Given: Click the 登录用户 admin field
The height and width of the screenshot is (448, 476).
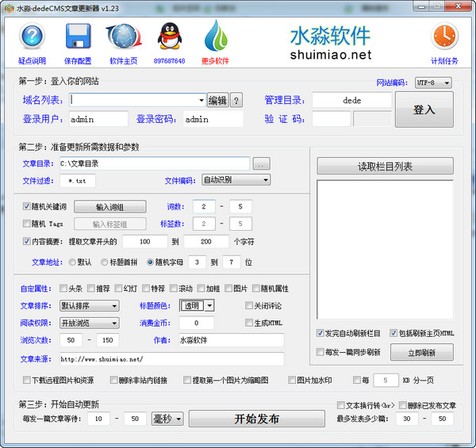Looking at the screenshot, I should [98, 119].
